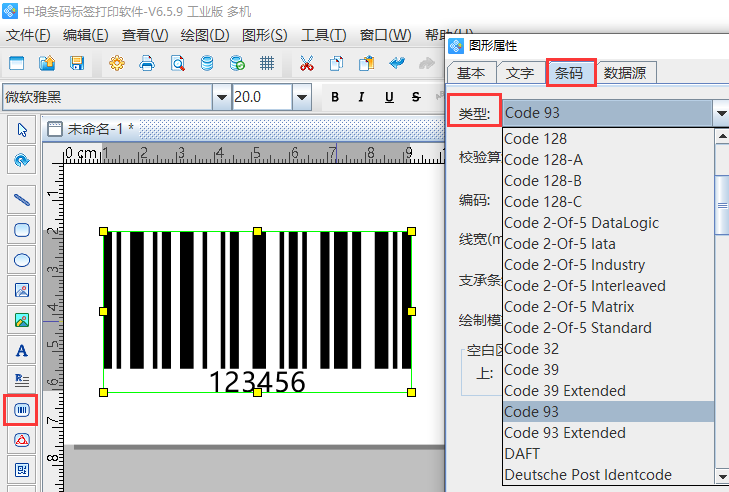Copy selection with the copy icon
The height and width of the screenshot is (492, 729).
click(336, 63)
